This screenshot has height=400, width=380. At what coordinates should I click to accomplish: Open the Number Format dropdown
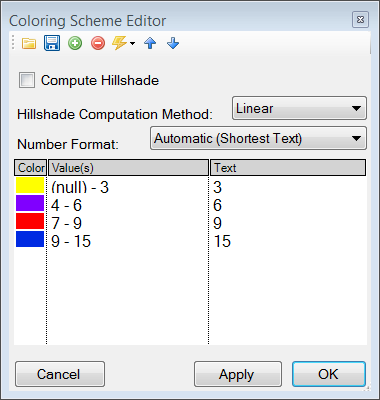258,138
